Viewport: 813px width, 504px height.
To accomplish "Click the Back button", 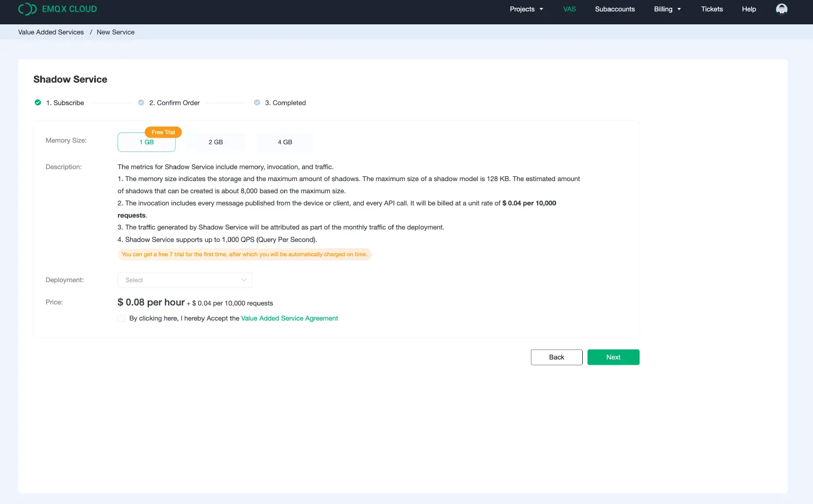I will coord(556,357).
